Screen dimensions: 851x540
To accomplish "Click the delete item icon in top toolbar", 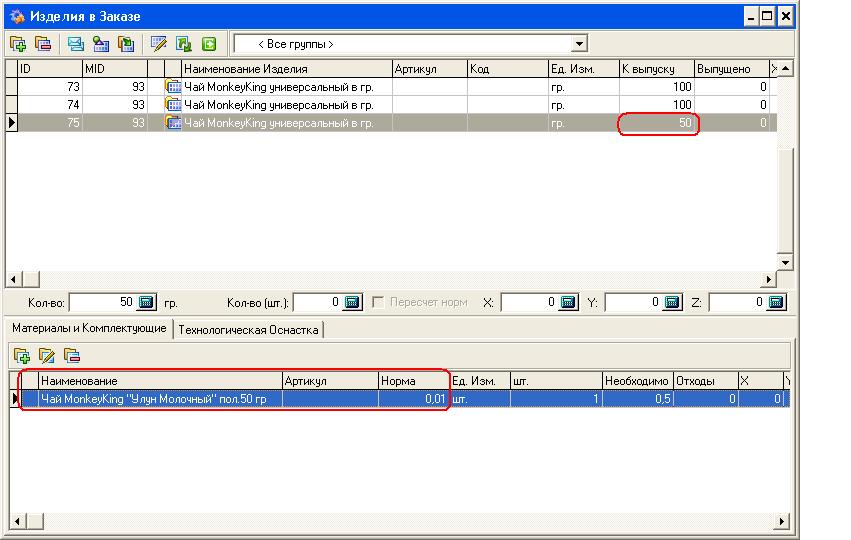I will pos(43,44).
